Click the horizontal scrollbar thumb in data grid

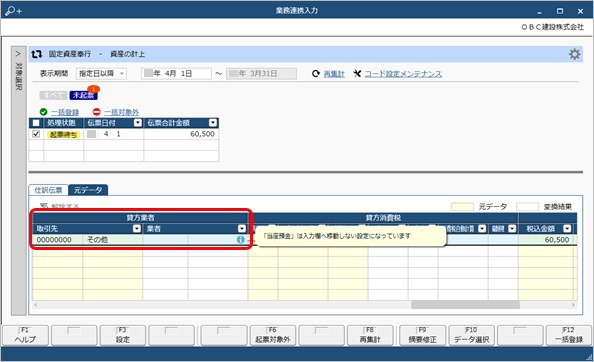point(465,304)
